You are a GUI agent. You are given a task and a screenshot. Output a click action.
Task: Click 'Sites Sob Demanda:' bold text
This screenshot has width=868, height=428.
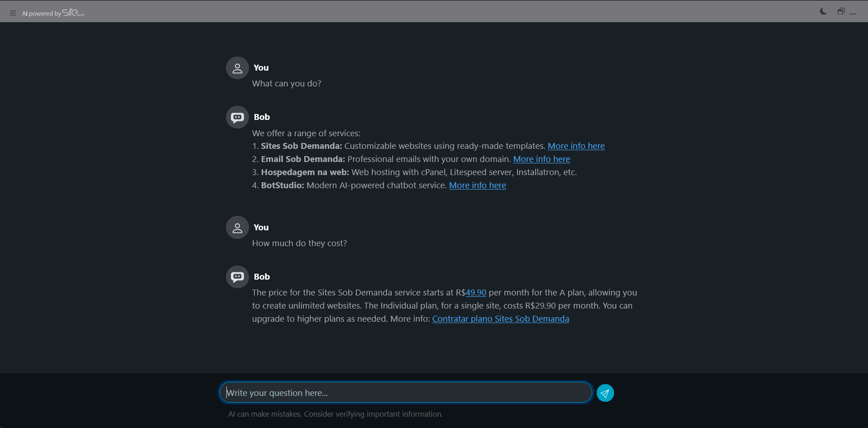[302, 146]
